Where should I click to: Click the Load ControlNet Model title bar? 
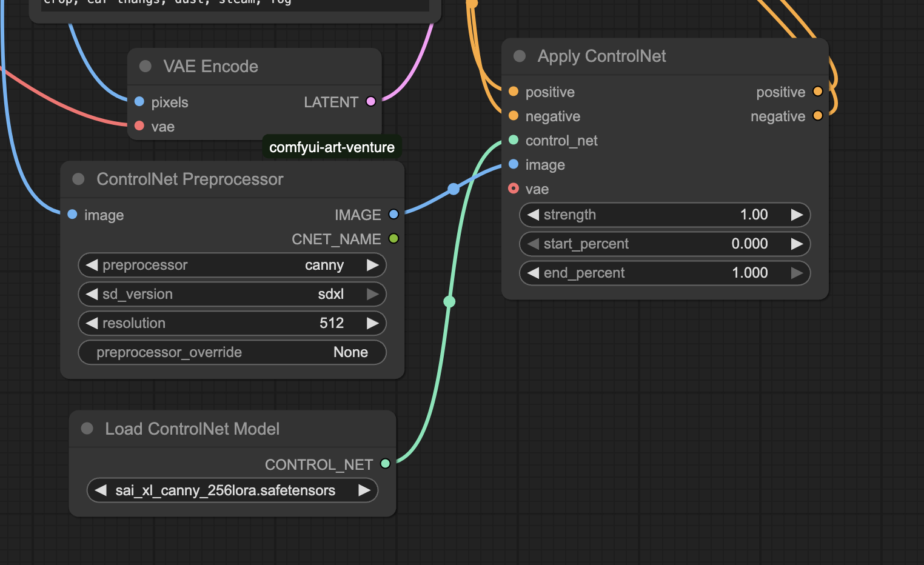[233, 429]
